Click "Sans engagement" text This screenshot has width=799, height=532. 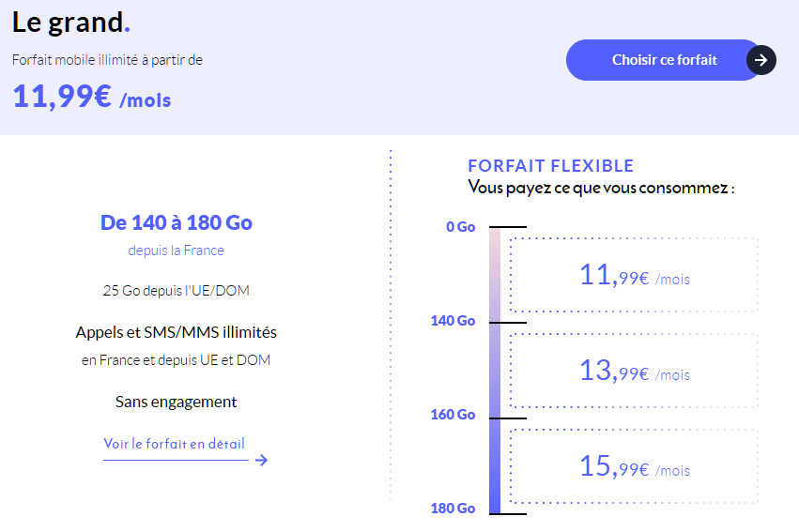(x=177, y=402)
